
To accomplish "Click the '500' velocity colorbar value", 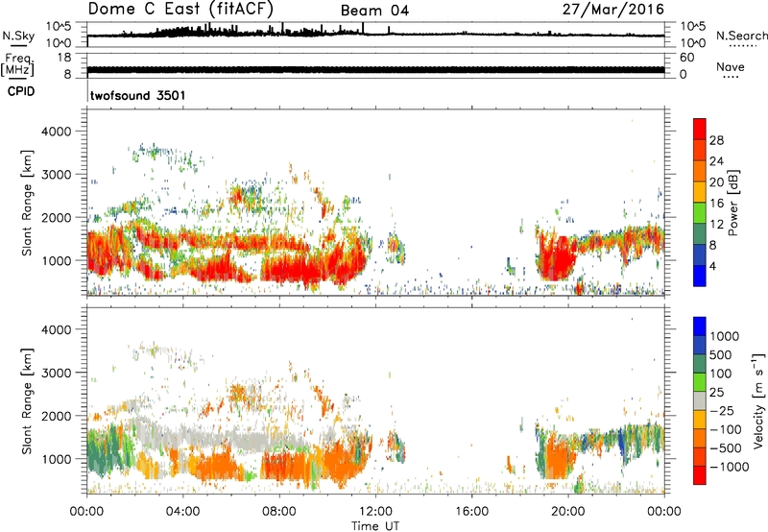I will (x=721, y=354).
